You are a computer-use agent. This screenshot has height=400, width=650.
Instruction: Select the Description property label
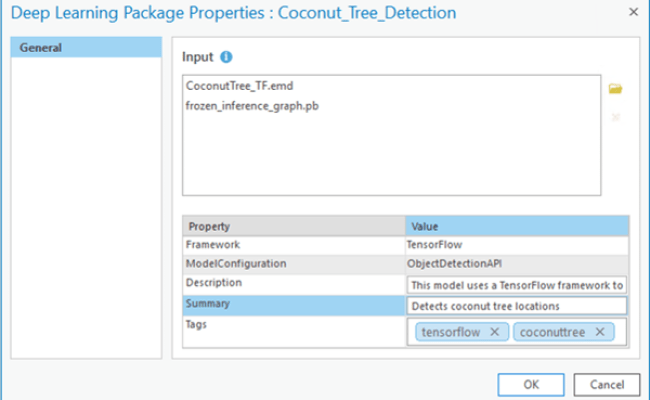(x=213, y=283)
